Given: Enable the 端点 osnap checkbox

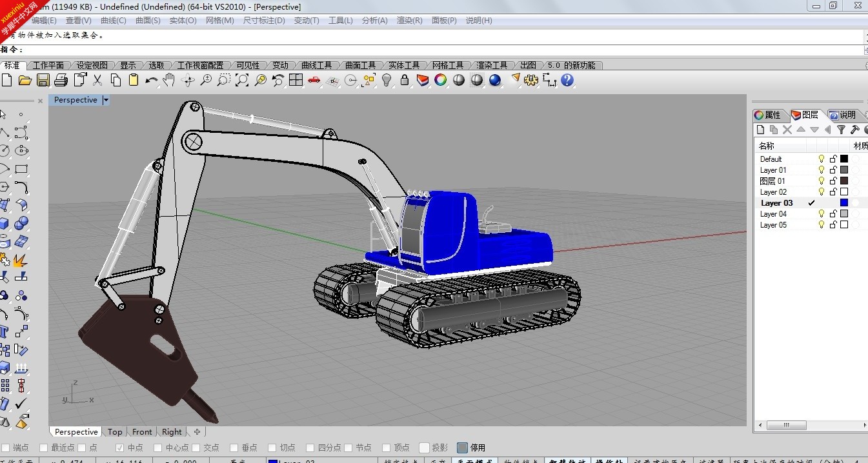Looking at the screenshot, I should pos(6,448).
